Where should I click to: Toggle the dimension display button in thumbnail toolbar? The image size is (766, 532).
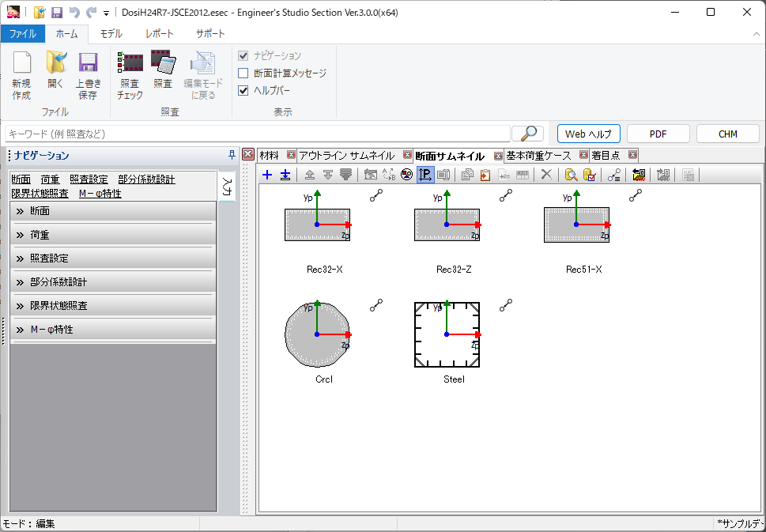425,175
